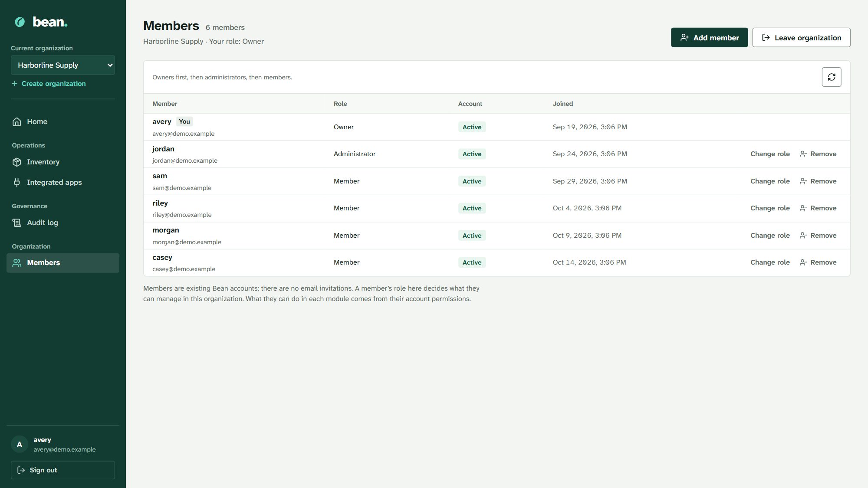
Task: Click the Oct 14, 2026 joined date
Action: coord(589,262)
